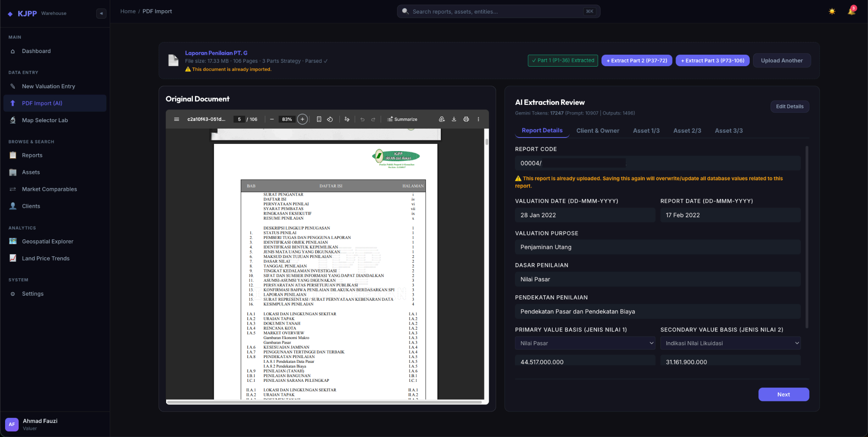This screenshot has width=868, height=437.
Task: Click save to Drive icon
Action: pos(442,119)
